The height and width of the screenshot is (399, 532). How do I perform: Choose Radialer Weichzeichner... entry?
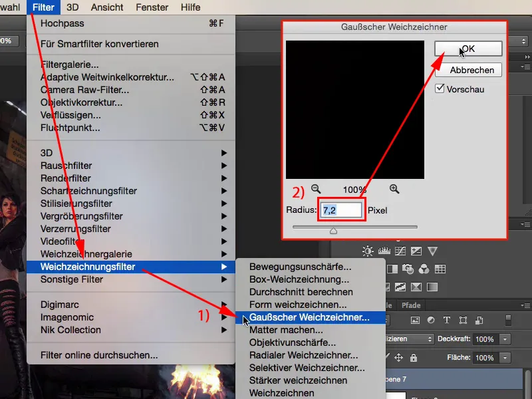tap(311, 355)
